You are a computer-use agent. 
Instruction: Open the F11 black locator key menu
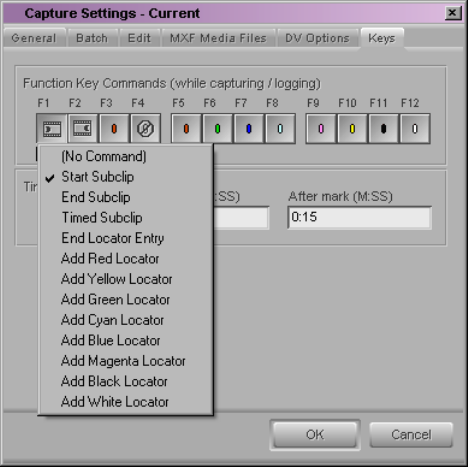(383, 129)
